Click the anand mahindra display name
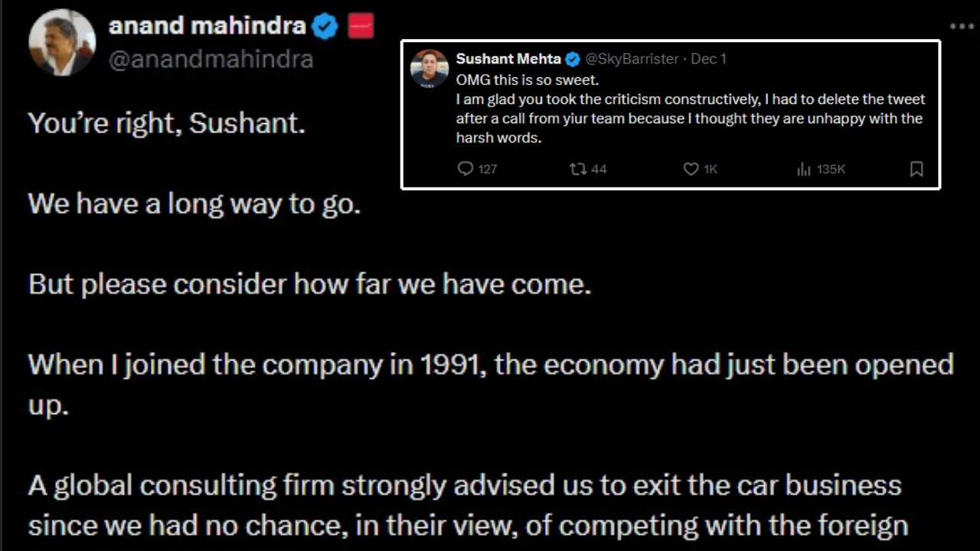This screenshot has width=980, height=551. coord(207,25)
